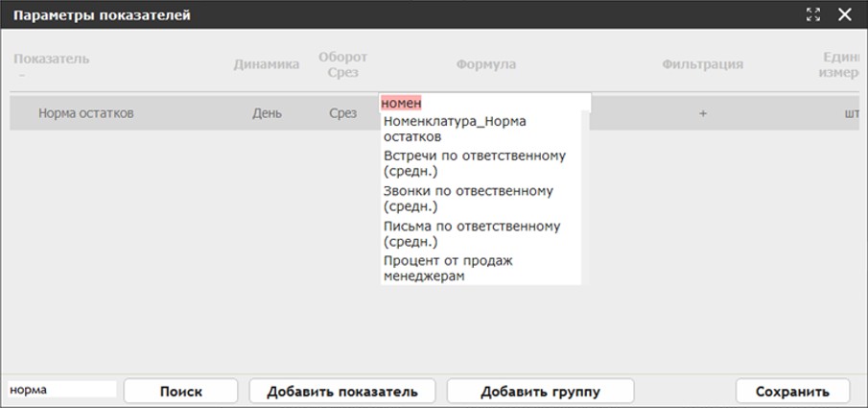This screenshot has width=868, height=408.
Task: Click the fullscreen expand icon
Action: pyautogui.click(x=813, y=14)
